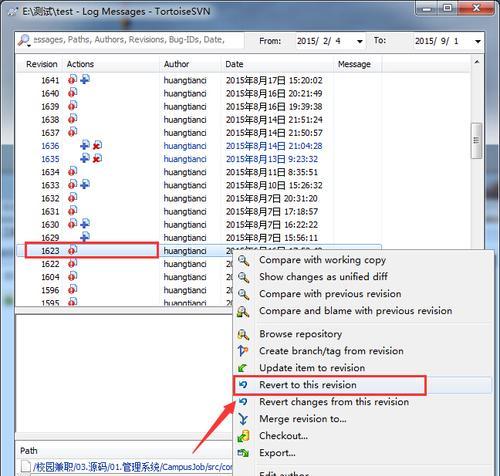Choose Compare with working copy

[x=322, y=260]
